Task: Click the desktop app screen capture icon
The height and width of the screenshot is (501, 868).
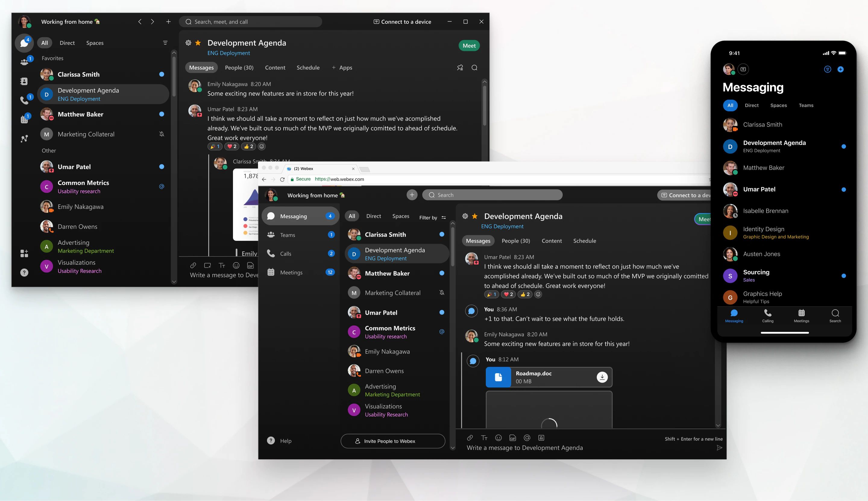Action: coord(207,265)
